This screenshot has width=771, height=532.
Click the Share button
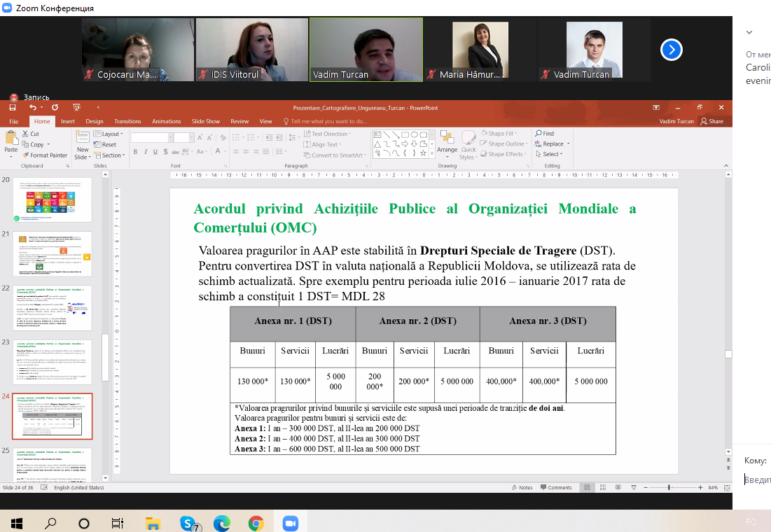712,121
